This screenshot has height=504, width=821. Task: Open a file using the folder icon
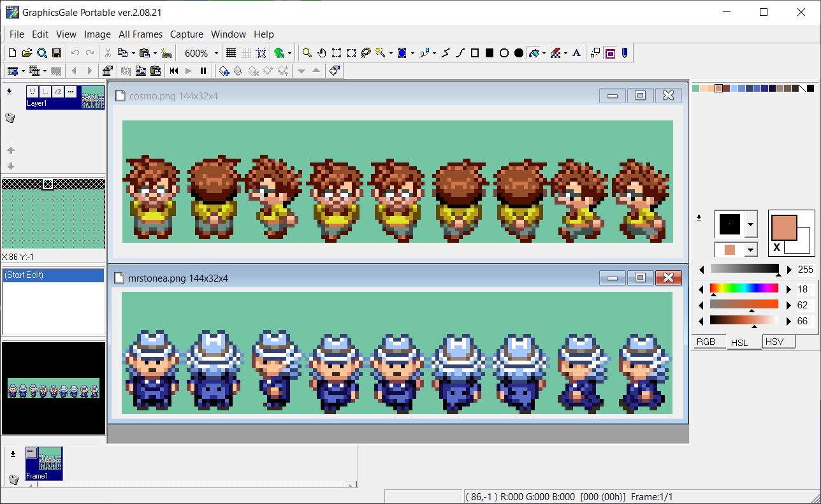pos(27,53)
